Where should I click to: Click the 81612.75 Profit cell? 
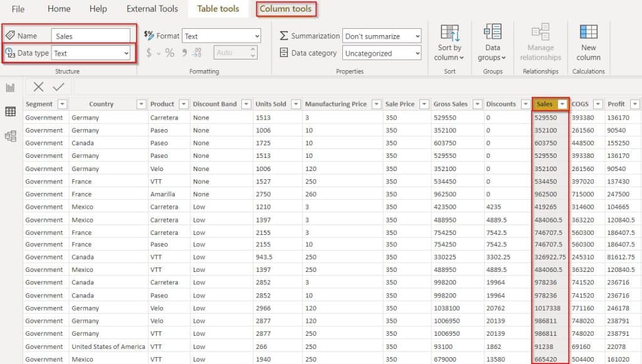pyautogui.click(x=621, y=257)
